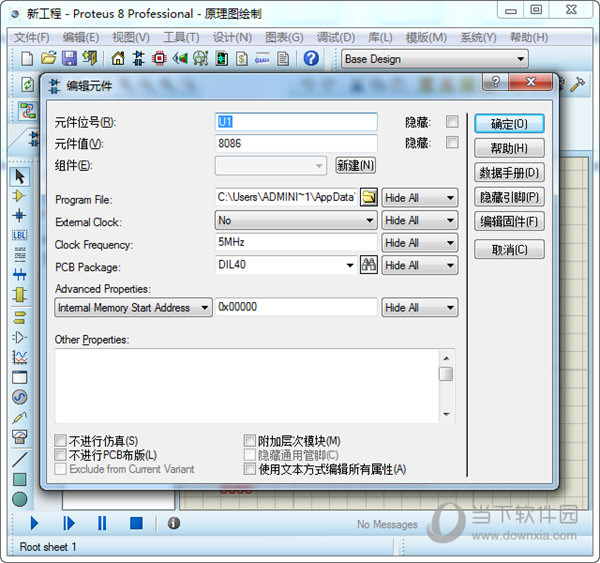
Task: Open the 库(L) menu
Action: [380, 37]
